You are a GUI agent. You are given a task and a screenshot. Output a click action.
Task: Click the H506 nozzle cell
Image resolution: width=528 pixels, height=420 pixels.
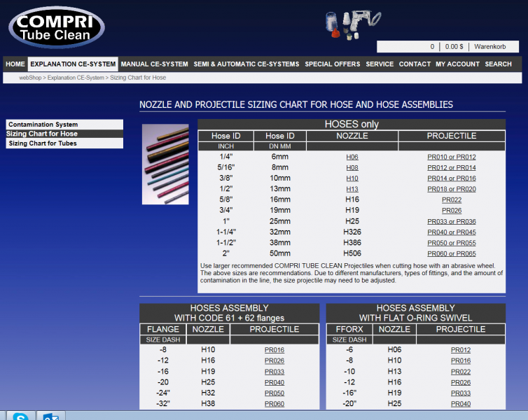click(x=352, y=253)
